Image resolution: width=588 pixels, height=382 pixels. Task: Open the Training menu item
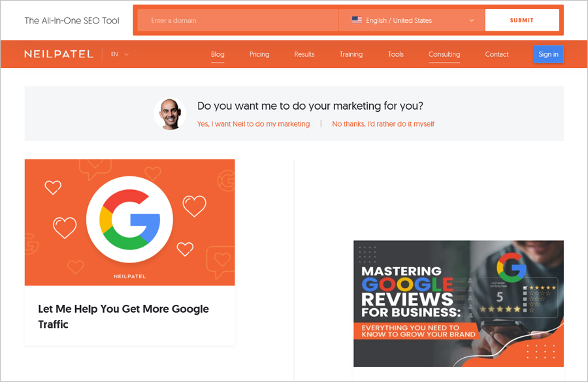[351, 54]
